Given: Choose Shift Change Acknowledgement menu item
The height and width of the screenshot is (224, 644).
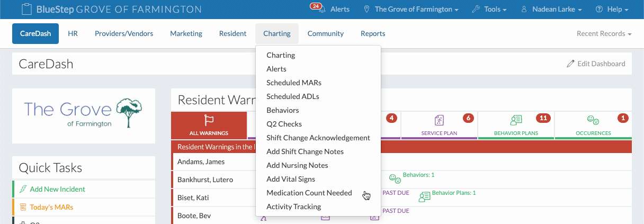Looking at the screenshot, I should 318,138.
